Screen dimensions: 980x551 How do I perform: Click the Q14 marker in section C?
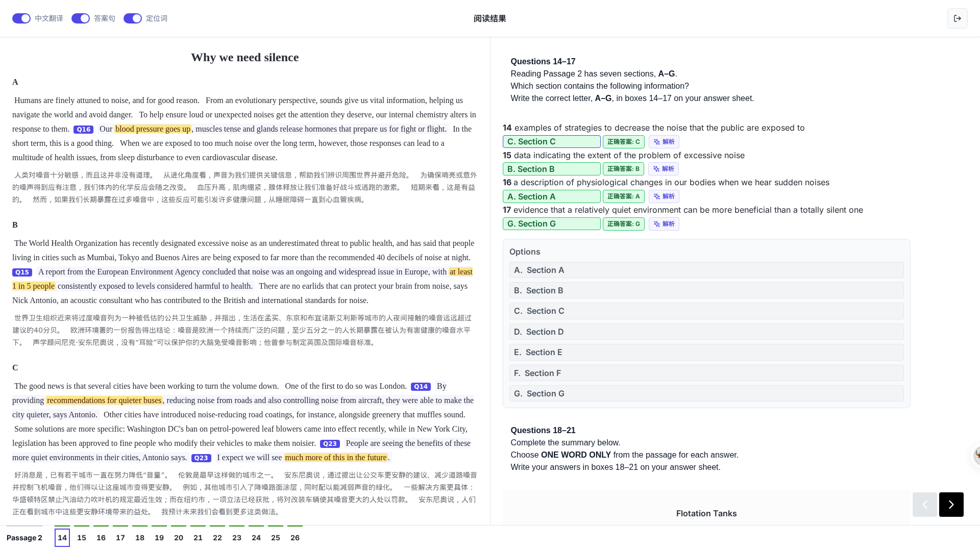421,387
